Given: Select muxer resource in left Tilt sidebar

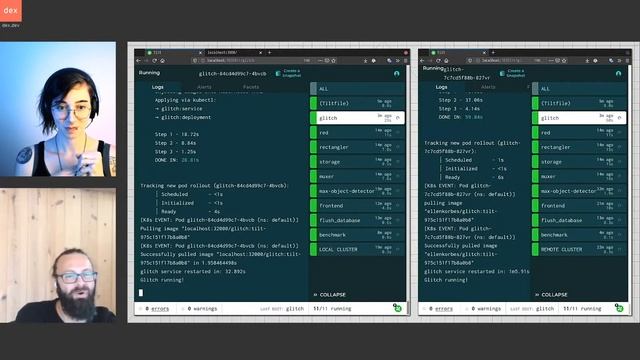Looking at the screenshot, I should click(358, 176).
